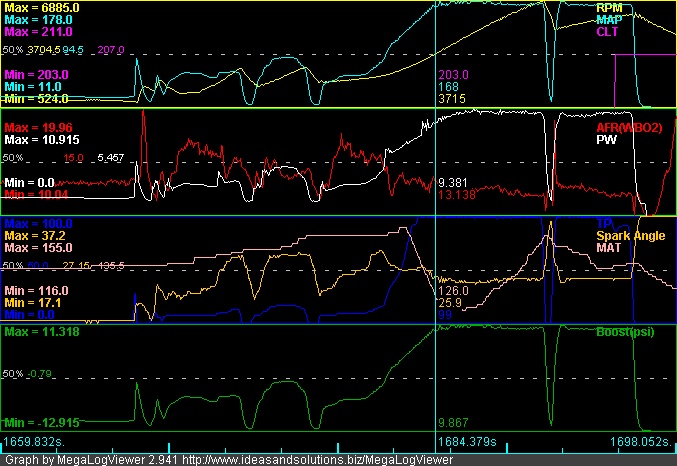Click the Max = 100.0 TP value
Screen dimensions: 677x466
point(38,224)
